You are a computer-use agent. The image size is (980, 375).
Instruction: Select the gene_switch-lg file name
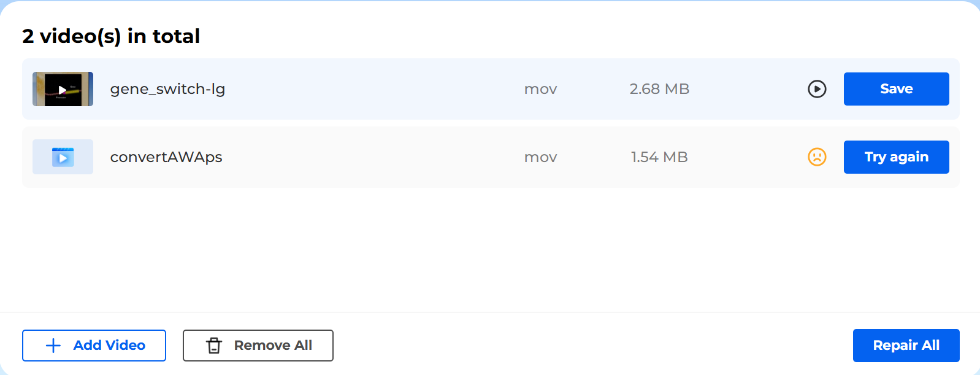click(x=167, y=89)
